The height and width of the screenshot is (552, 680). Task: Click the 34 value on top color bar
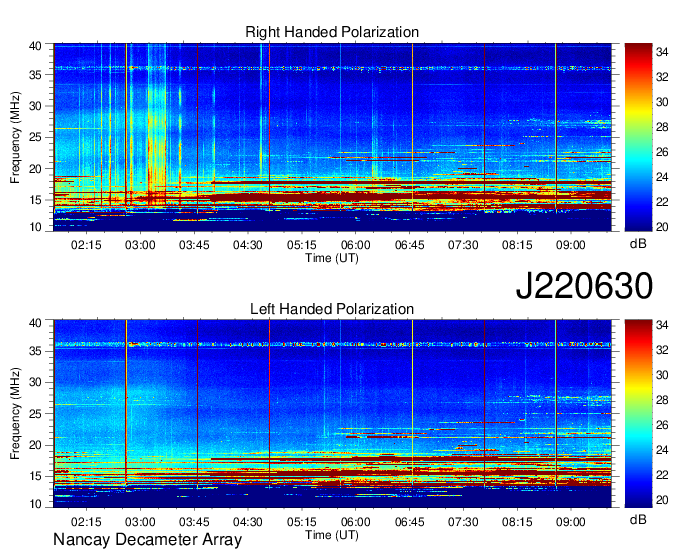pyautogui.click(x=662, y=52)
